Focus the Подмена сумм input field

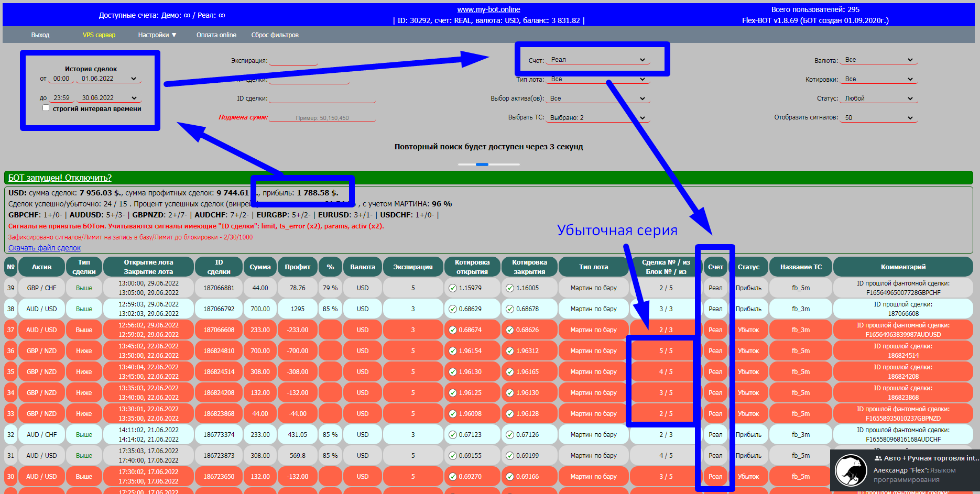click(322, 118)
